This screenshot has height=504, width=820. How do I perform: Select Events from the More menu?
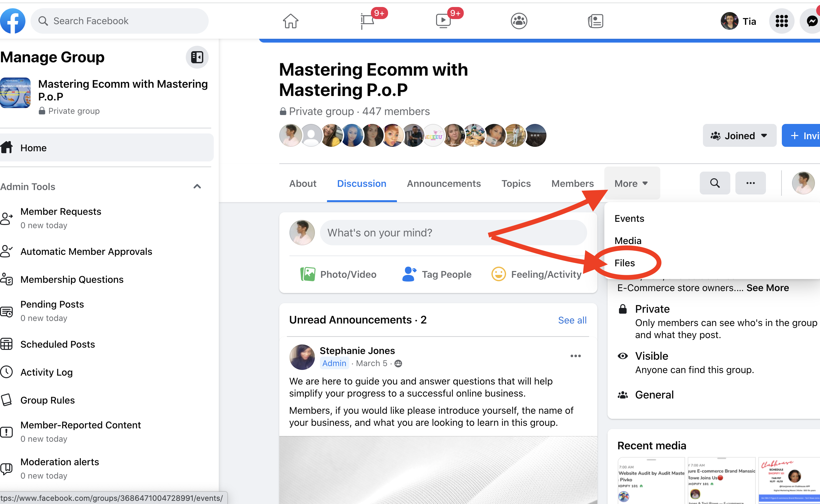[x=629, y=218]
